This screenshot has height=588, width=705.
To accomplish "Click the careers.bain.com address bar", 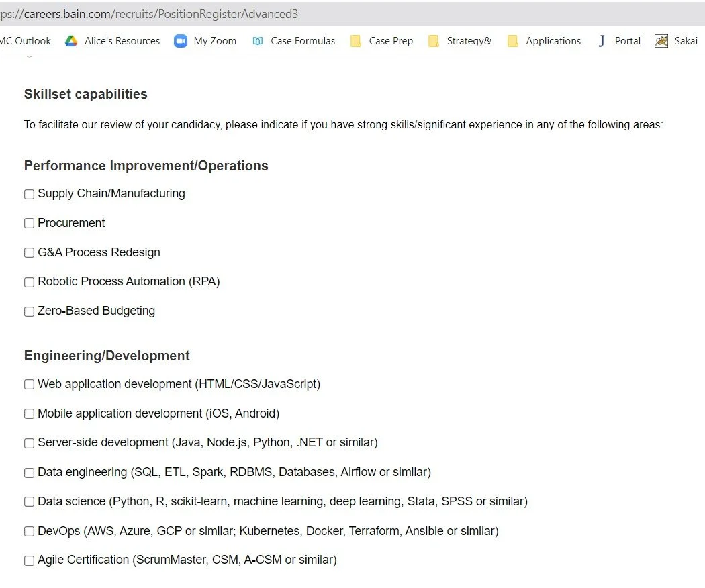I will click(x=352, y=14).
